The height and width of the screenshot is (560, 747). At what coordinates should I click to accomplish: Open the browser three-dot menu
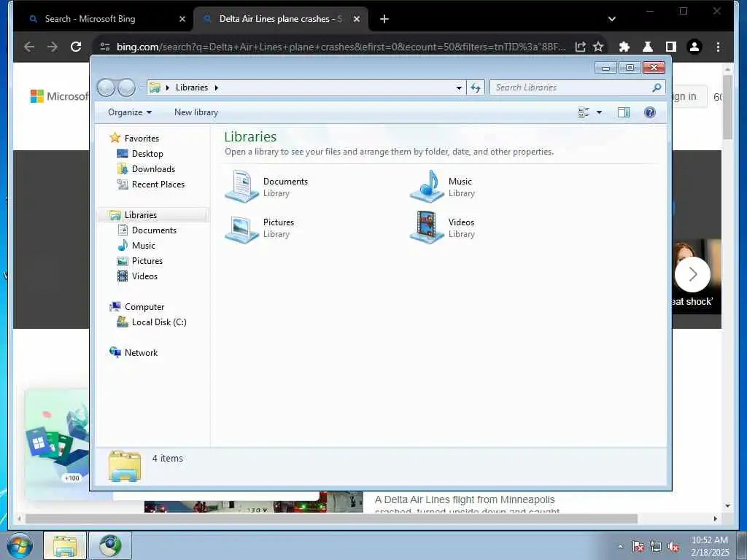pyautogui.click(x=718, y=47)
